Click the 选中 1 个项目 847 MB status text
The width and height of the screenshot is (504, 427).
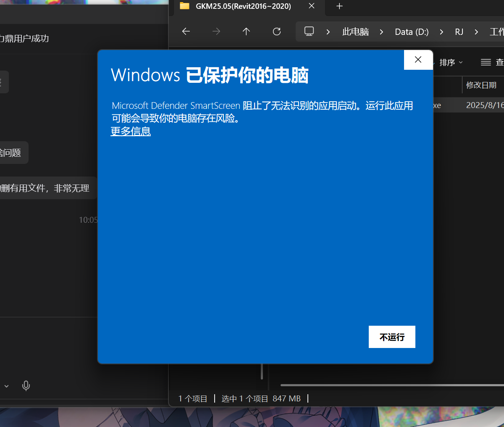[x=261, y=398]
